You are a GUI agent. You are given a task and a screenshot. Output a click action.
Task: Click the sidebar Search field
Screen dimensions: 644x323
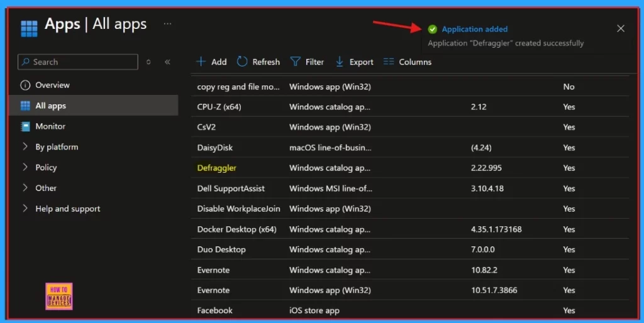[78, 62]
